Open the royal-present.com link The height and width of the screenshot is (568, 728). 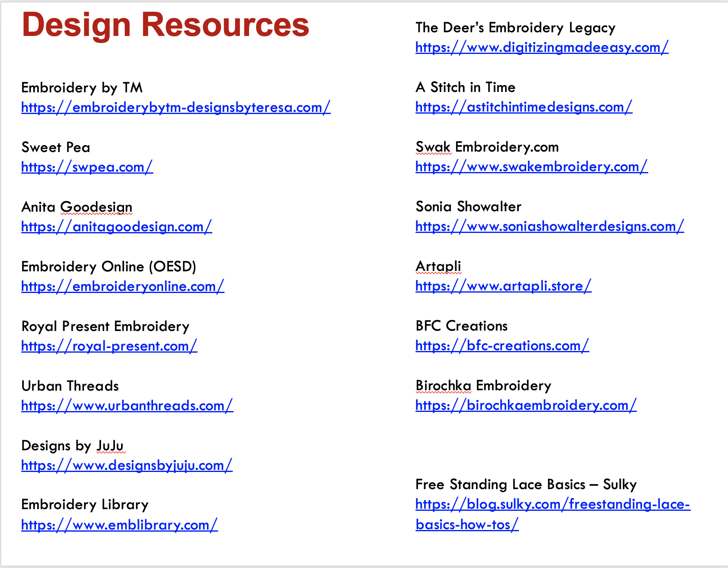tap(109, 346)
